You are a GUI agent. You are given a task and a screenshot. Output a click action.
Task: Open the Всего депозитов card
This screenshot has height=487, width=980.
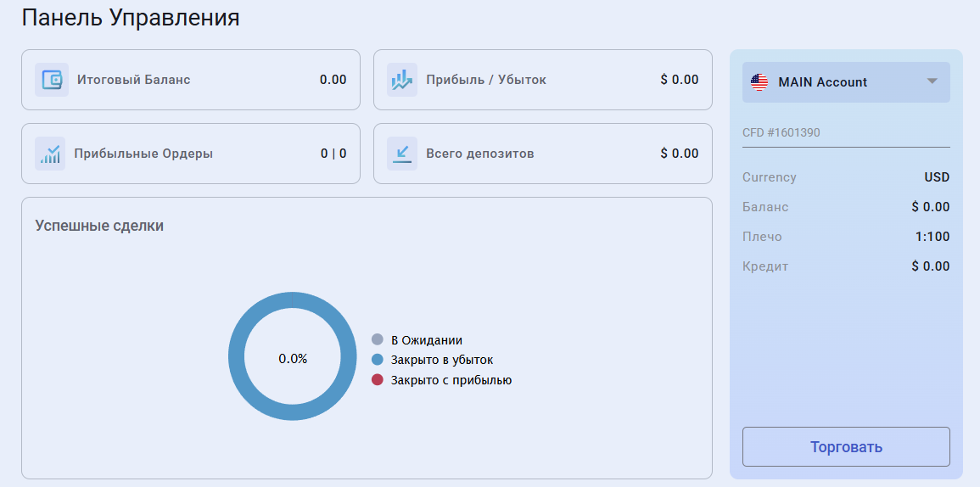pyautogui.click(x=542, y=154)
